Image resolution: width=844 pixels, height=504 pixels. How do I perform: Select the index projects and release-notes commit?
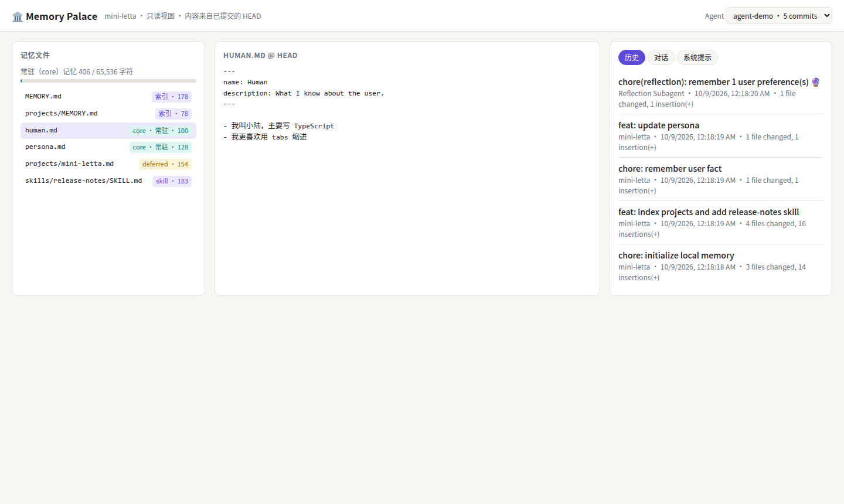pos(721,223)
